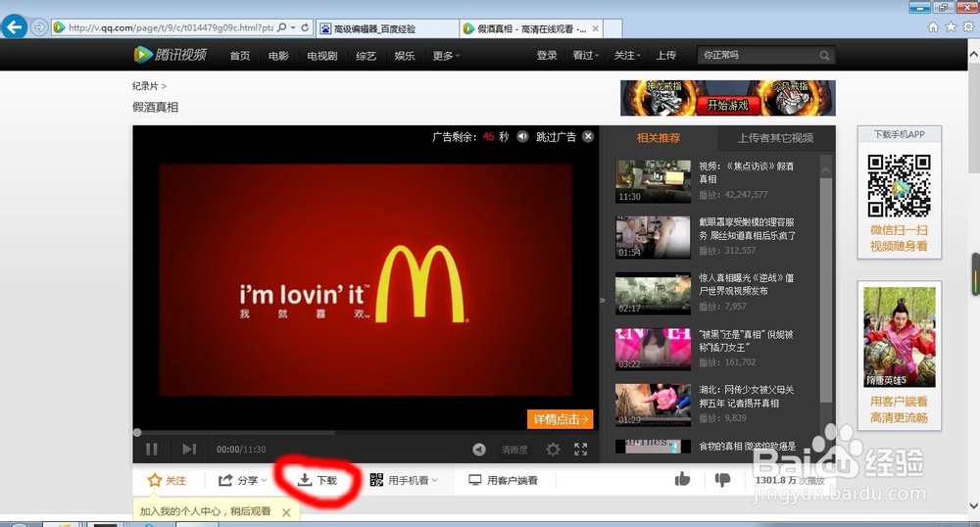Pause the video with the pause button

coord(151,449)
